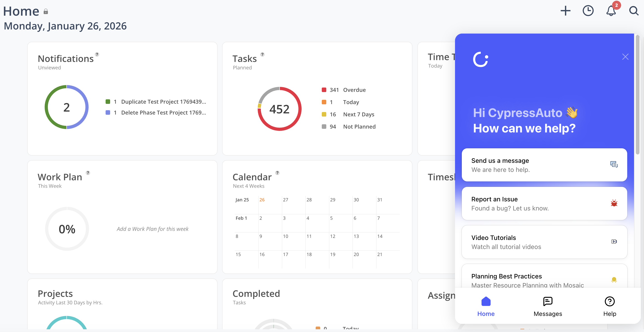The height and width of the screenshot is (332, 644).
Task: Switch to Messages tab in chat
Action: click(547, 306)
